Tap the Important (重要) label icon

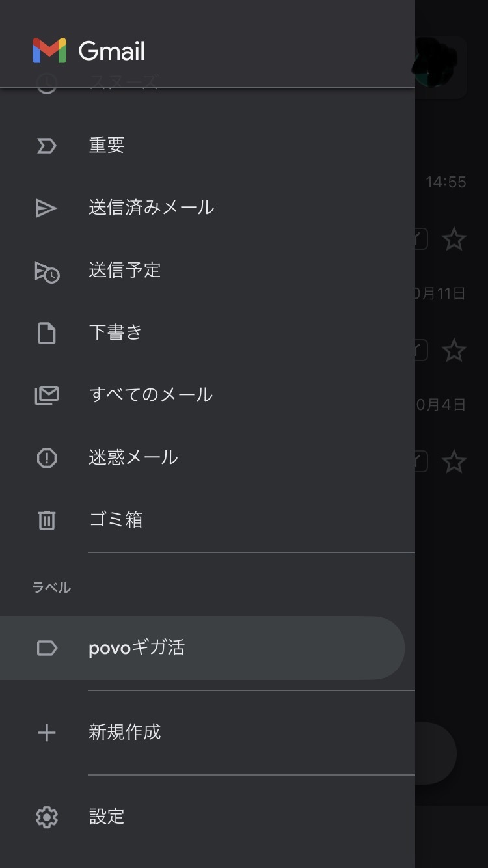coord(46,145)
